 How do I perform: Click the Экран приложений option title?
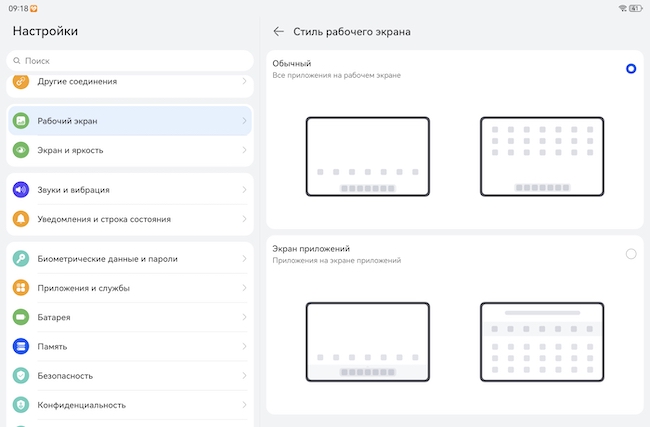pyautogui.click(x=311, y=249)
